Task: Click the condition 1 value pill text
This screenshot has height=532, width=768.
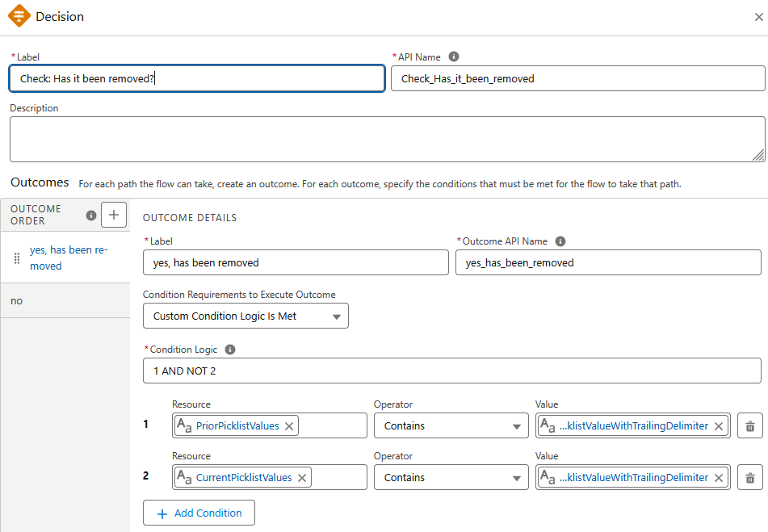Action: pos(634,426)
